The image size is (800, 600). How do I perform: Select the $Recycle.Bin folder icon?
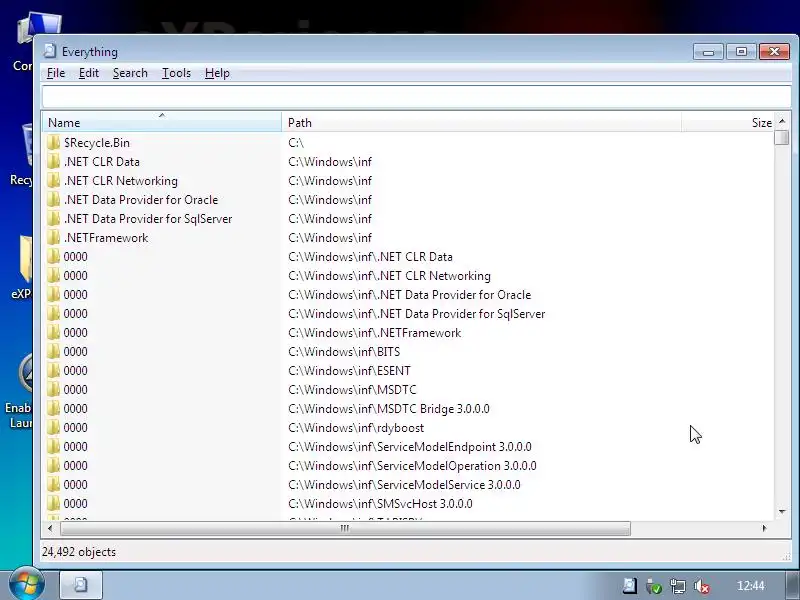(x=53, y=142)
